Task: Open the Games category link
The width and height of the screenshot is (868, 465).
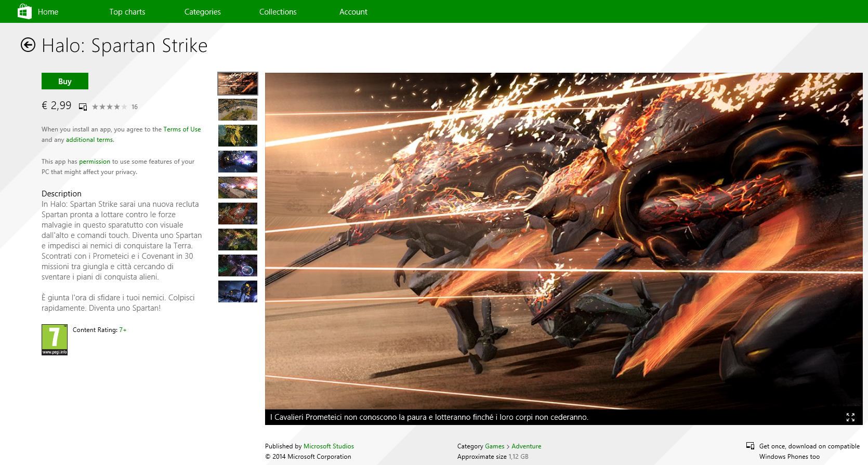Action: [x=495, y=446]
